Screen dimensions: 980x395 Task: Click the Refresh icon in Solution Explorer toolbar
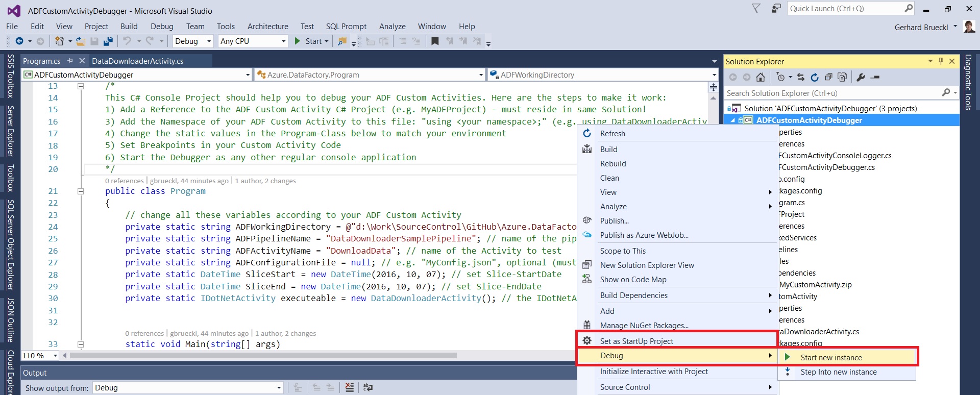[x=815, y=77]
